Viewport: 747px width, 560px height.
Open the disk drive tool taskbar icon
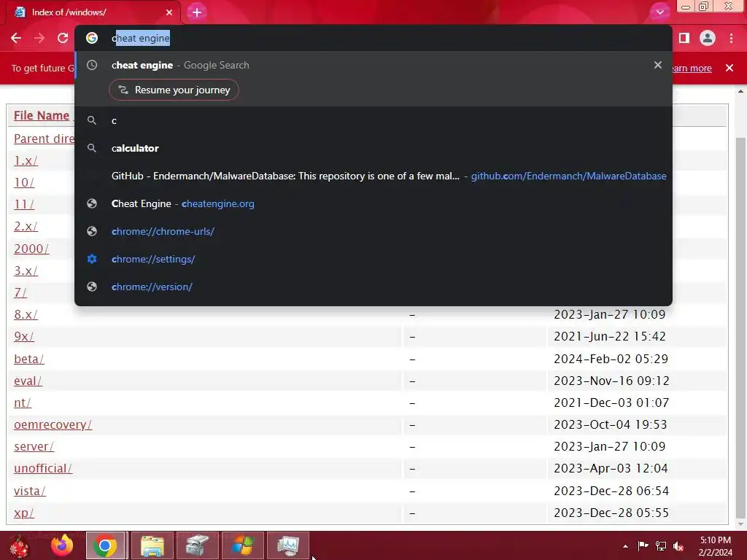click(197, 545)
